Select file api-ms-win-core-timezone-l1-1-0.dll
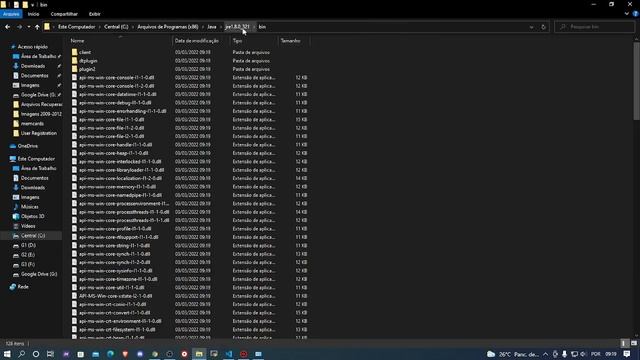The height and width of the screenshot is (360, 640). click(x=118, y=279)
